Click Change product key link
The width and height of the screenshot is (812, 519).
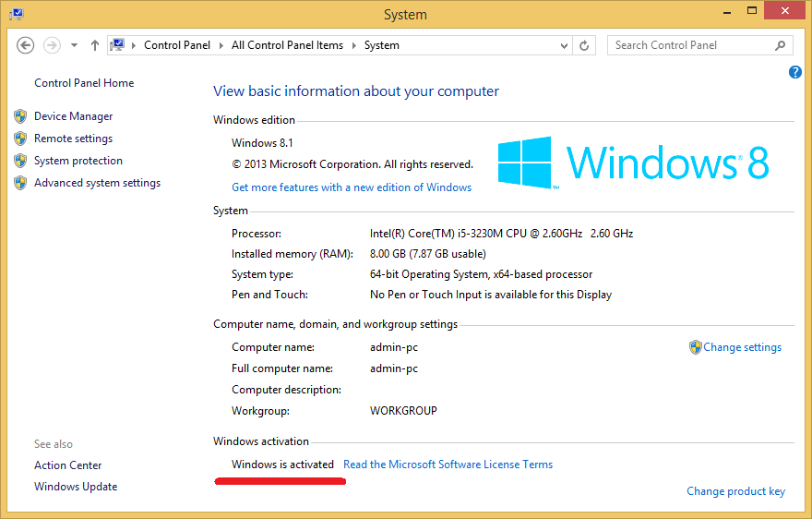[735, 491]
